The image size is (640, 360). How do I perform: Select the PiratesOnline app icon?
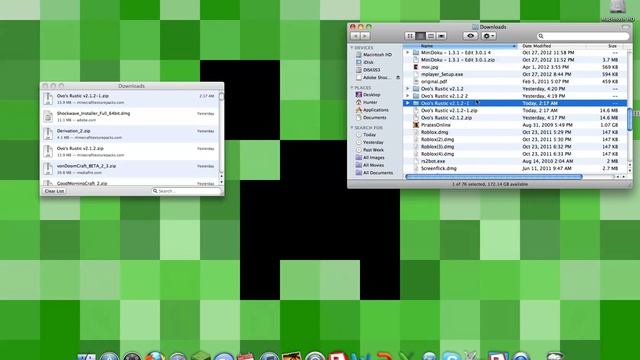[416, 125]
